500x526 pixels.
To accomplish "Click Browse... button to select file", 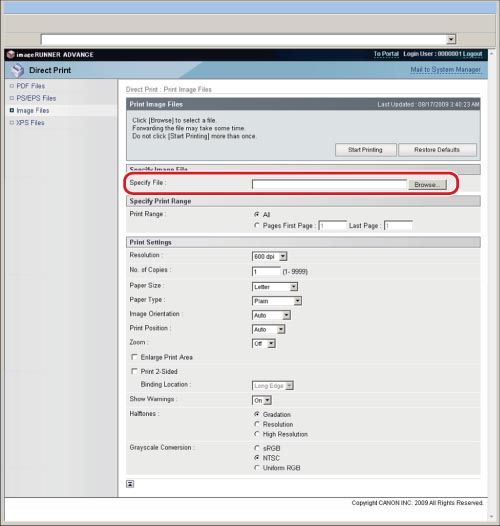I will pos(427,185).
